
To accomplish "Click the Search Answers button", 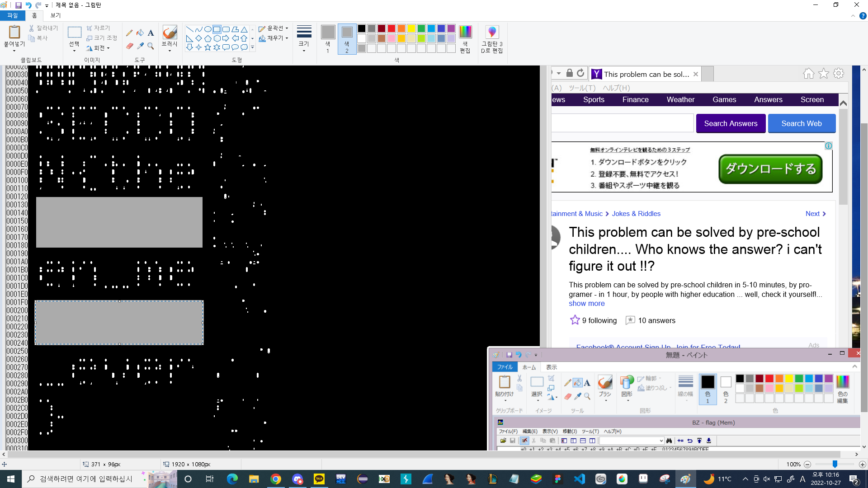I will (x=731, y=123).
